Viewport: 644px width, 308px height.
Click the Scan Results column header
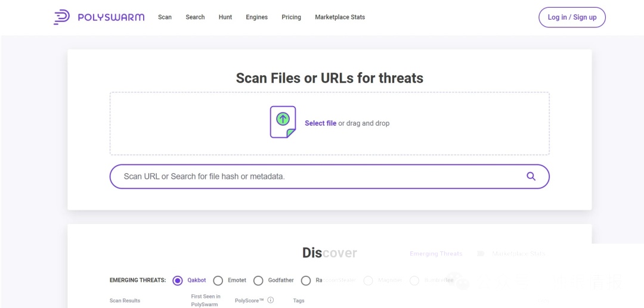click(x=125, y=301)
